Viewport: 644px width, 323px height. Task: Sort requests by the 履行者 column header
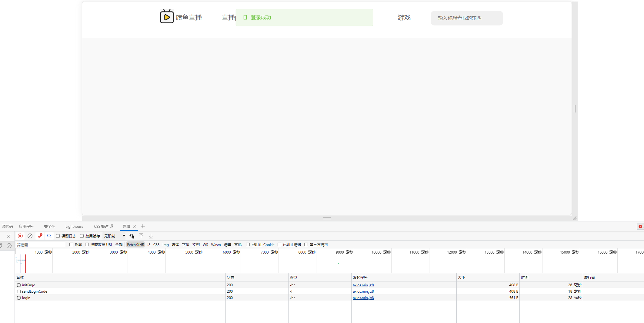click(x=613, y=278)
